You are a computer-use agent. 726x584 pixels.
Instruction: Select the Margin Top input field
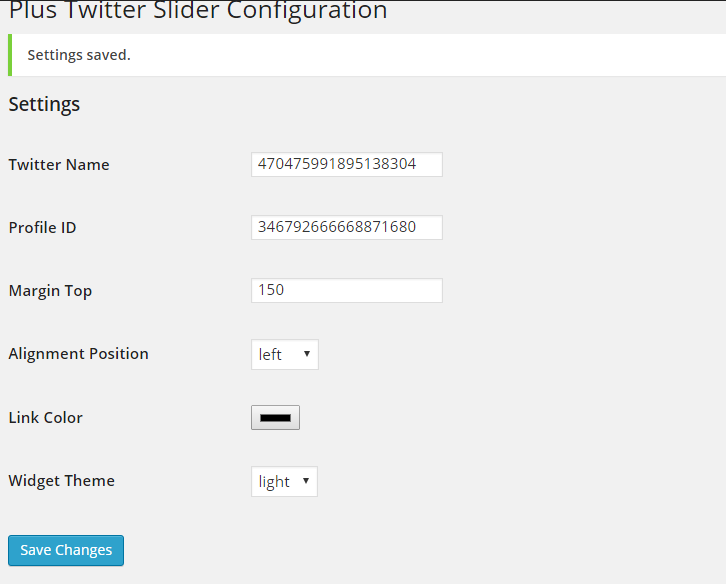(347, 290)
